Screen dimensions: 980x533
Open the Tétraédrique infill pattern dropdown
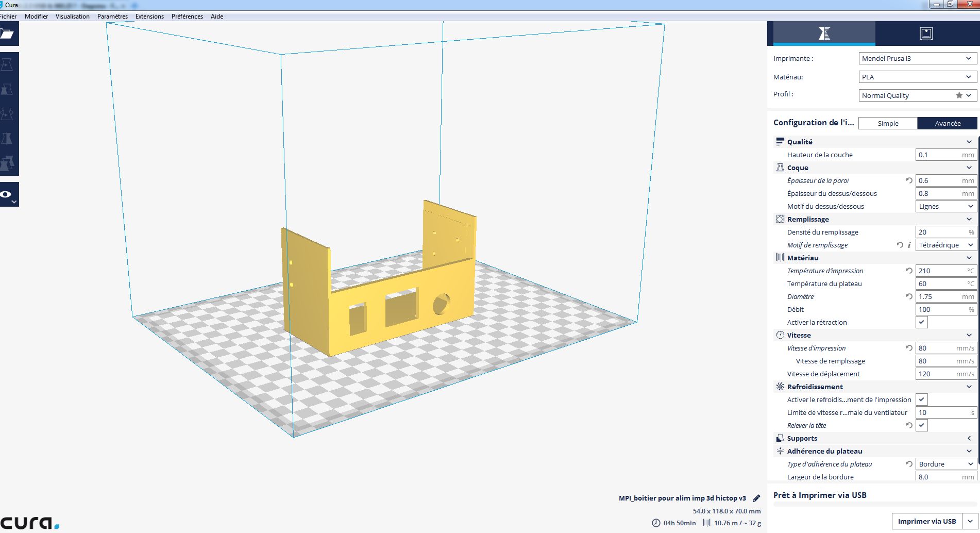point(947,245)
